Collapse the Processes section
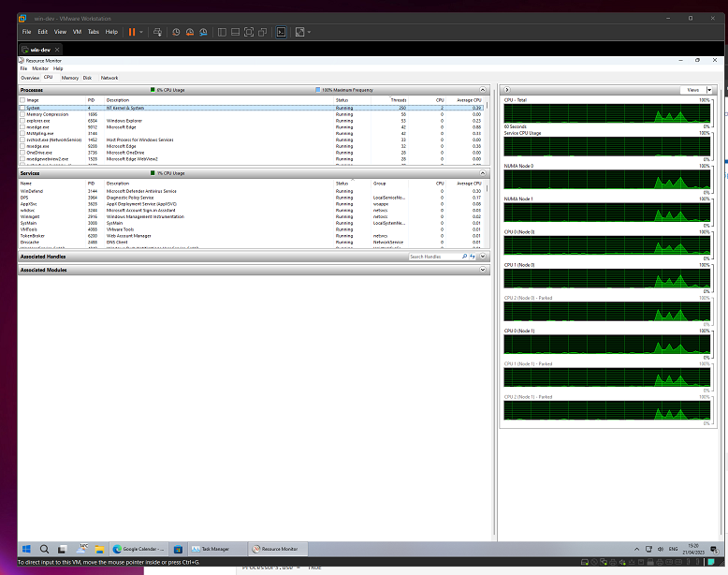This screenshot has height=575, width=728. tap(483, 90)
